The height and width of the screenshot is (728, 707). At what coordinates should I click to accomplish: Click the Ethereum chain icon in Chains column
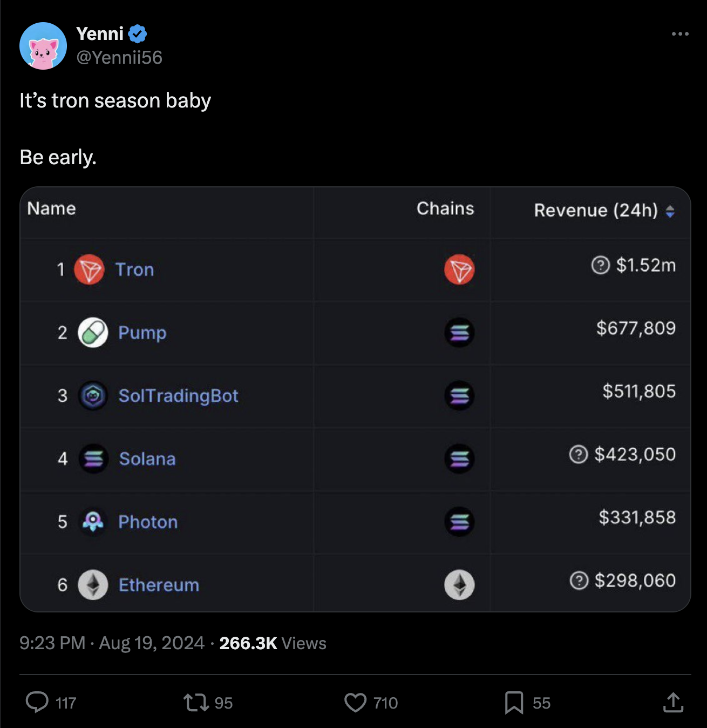(x=459, y=585)
